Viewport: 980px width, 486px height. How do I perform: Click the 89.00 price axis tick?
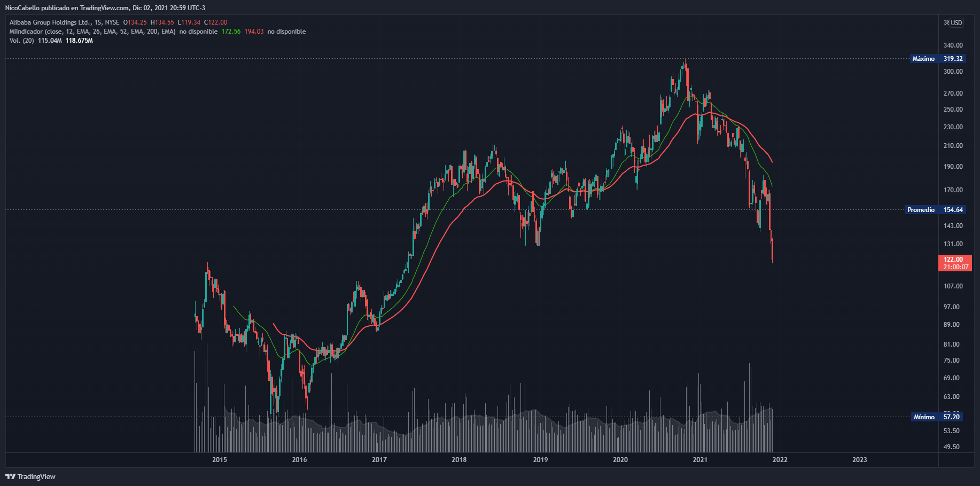952,325
